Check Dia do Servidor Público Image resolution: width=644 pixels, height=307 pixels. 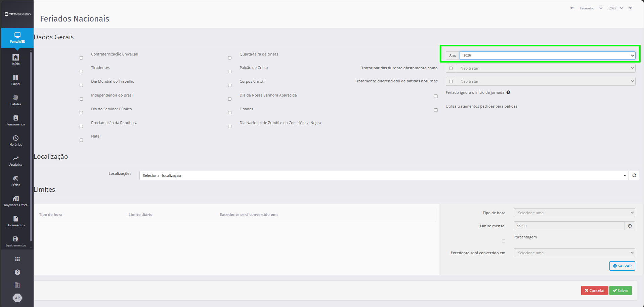pos(81,113)
